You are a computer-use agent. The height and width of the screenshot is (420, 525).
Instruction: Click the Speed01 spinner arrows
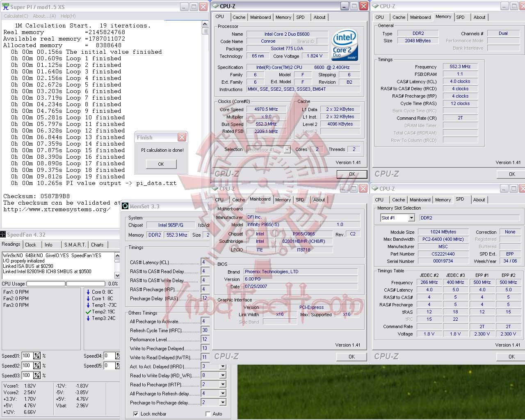[x=37, y=356]
